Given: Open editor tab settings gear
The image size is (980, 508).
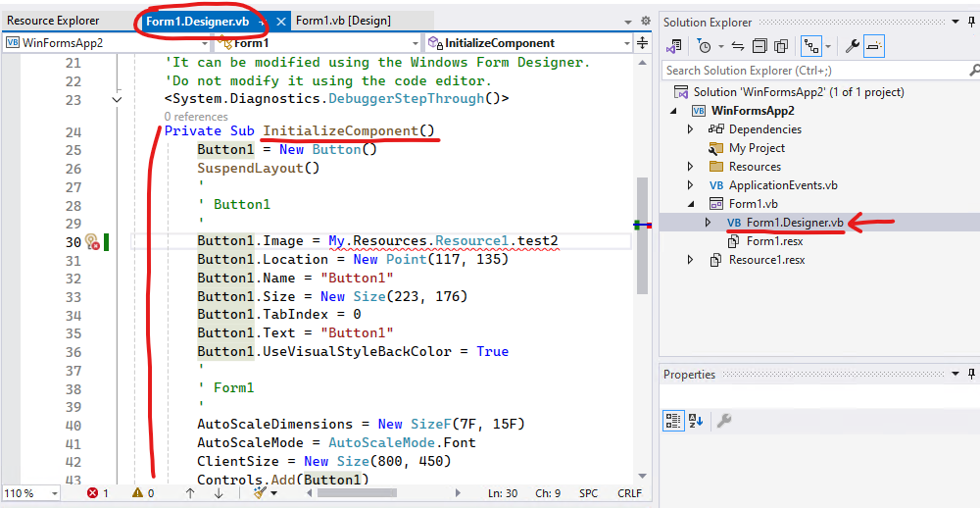Looking at the screenshot, I should coord(646,22).
